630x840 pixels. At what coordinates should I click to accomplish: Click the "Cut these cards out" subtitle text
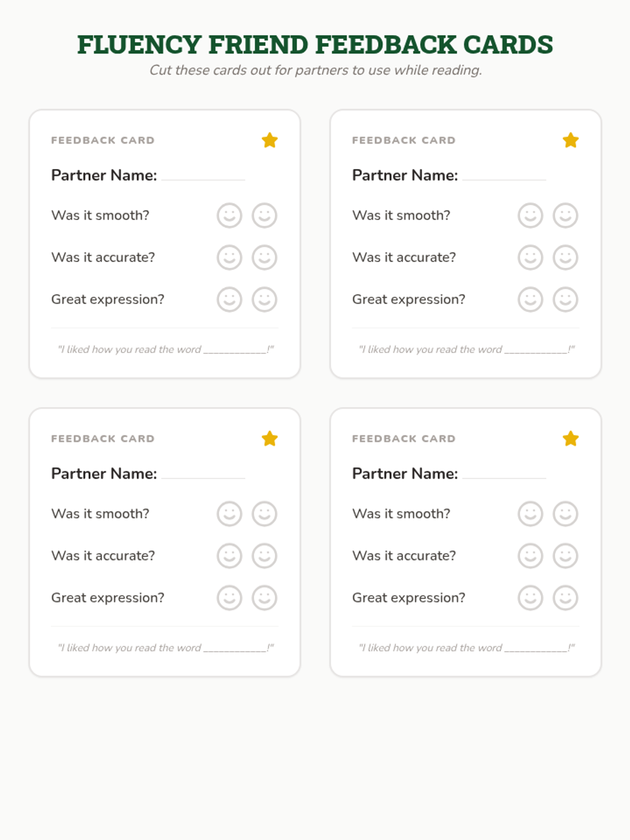coord(315,70)
